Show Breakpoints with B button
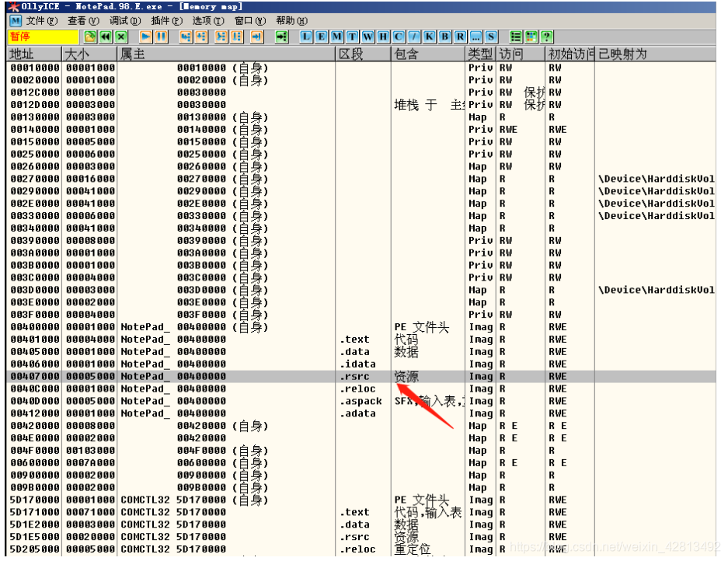Screen dimensions: 728x561 444,37
